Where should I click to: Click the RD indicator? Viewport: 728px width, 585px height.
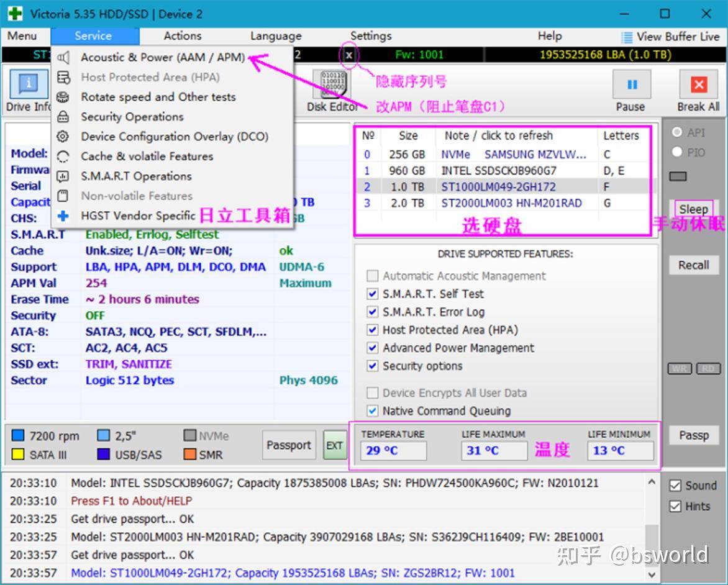click(x=709, y=369)
